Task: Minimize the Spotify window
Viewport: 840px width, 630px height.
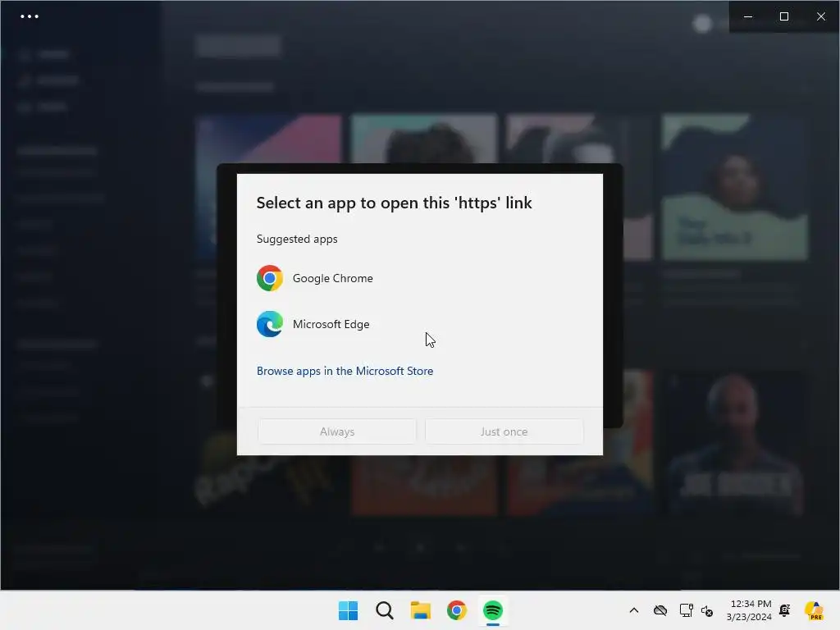Action: point(748,16)
